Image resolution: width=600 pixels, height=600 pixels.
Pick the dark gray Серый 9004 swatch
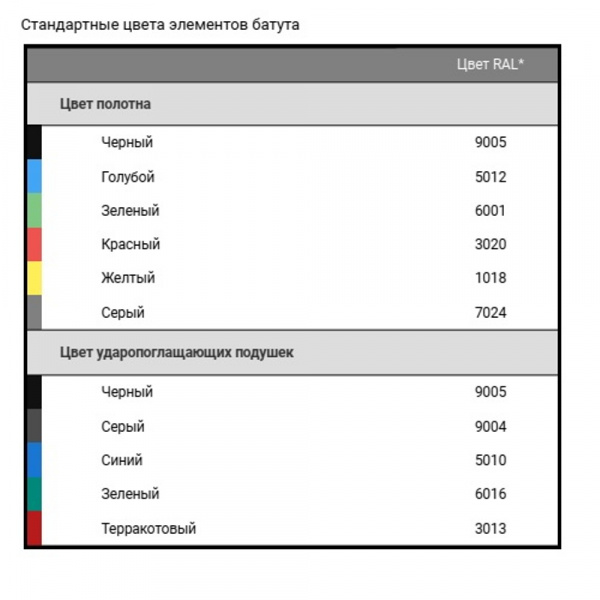34,426
